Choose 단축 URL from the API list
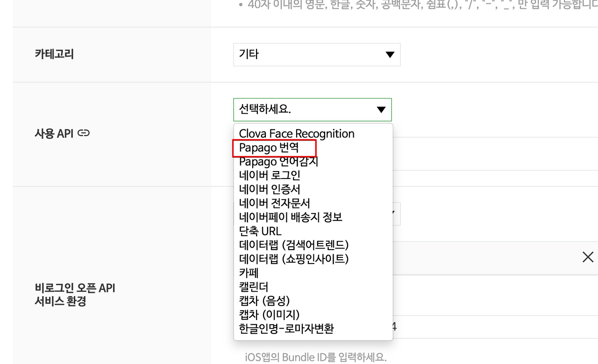 260,231
